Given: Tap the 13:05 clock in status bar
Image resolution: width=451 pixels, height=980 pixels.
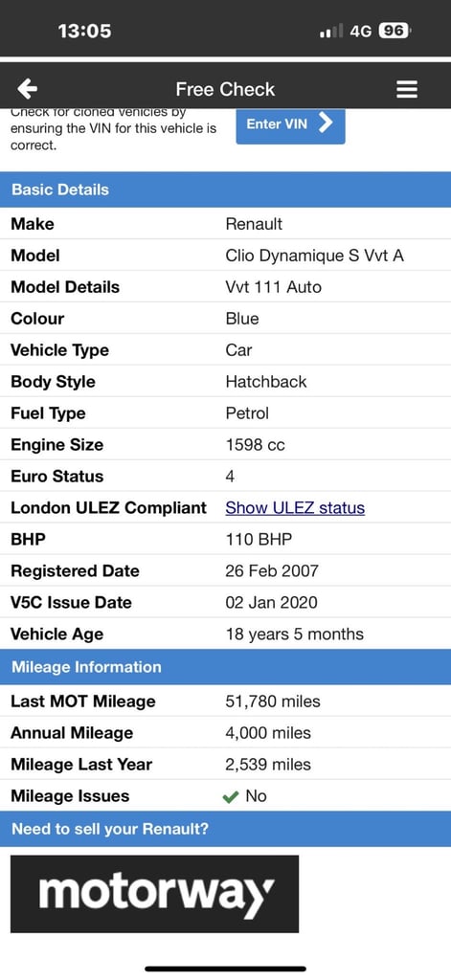Looking at the screenshot, I should click(84, 32).
